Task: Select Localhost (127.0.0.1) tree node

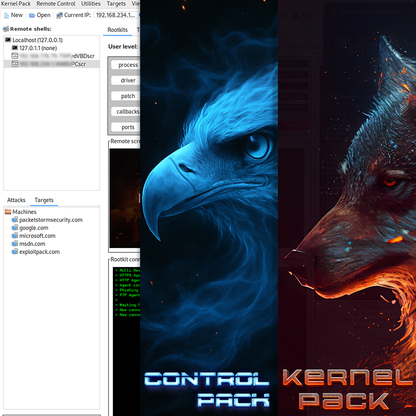Action: click(x=37, y=40)
